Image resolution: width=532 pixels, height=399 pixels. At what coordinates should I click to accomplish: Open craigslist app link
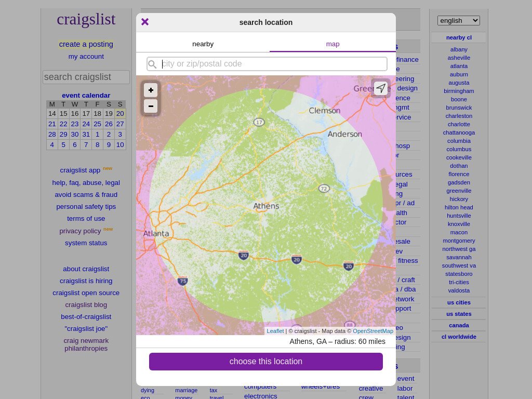(80, 170)
